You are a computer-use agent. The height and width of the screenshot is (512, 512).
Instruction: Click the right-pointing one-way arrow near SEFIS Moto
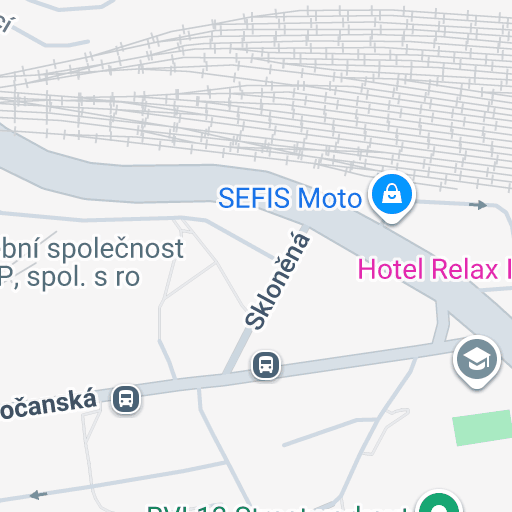click(478, 205)
